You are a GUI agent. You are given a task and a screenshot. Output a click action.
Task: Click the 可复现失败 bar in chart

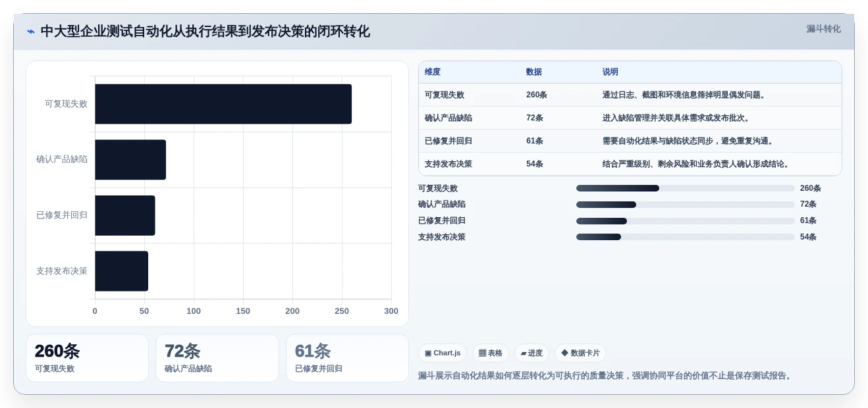click(x=223, y=104)
